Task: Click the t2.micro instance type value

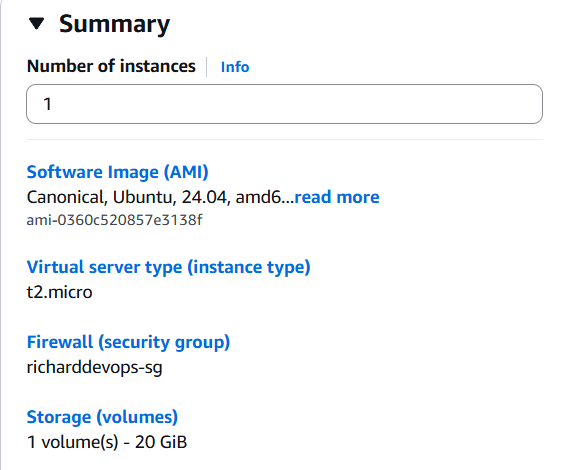Action: coord(60,292)
